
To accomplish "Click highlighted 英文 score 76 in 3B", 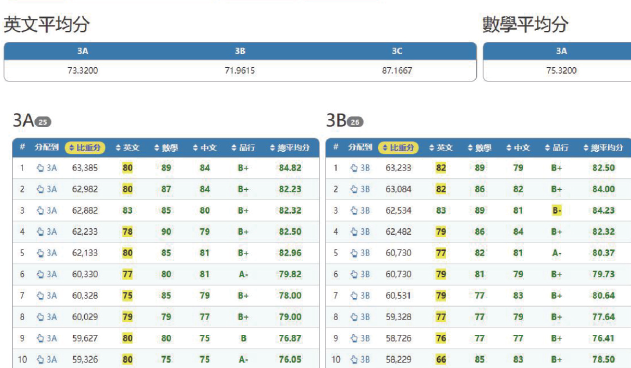I will [x=441, y=339].
